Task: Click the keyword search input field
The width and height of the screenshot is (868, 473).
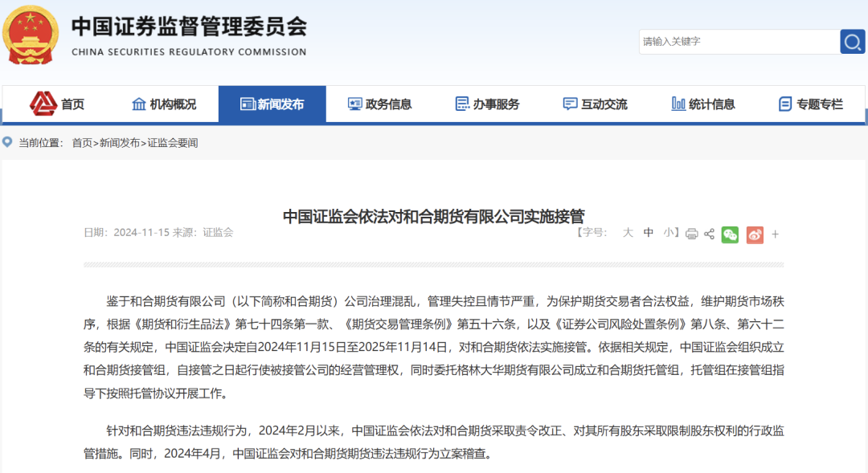Action: [x=739, y=42]
